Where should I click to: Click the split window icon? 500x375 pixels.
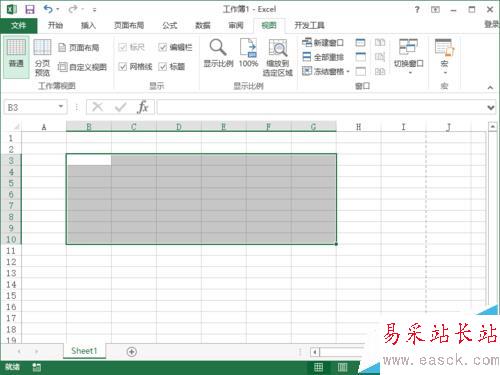pyautogui.click(x=361, y=43)
